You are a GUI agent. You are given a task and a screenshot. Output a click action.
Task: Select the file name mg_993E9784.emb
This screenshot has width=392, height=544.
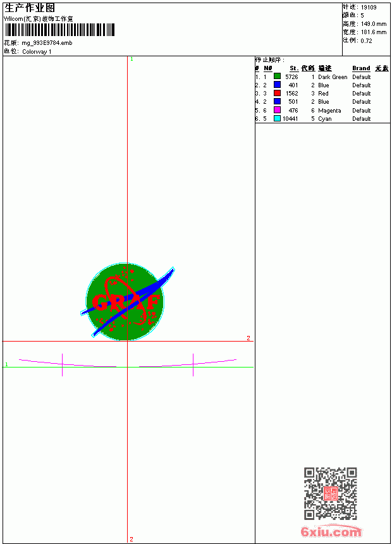coord(47,43)
